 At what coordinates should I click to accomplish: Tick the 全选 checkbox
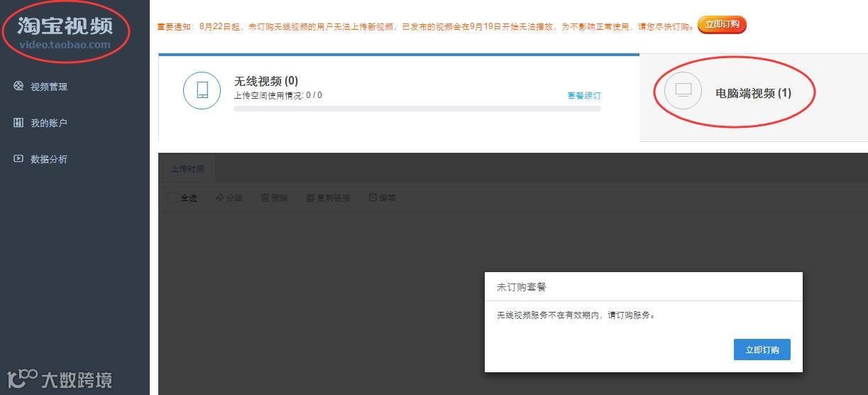click(172, 197)
